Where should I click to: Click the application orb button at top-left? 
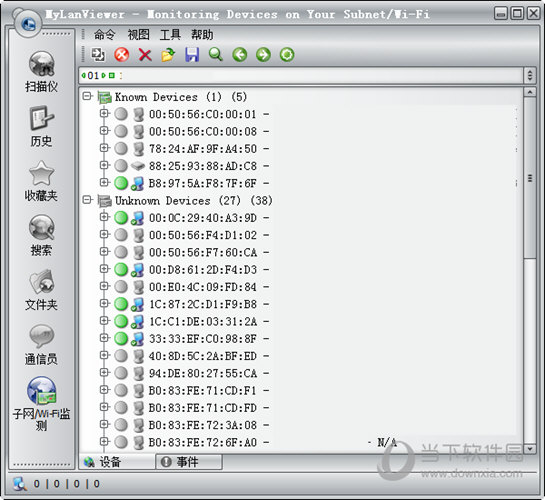(x=28, y=24)
